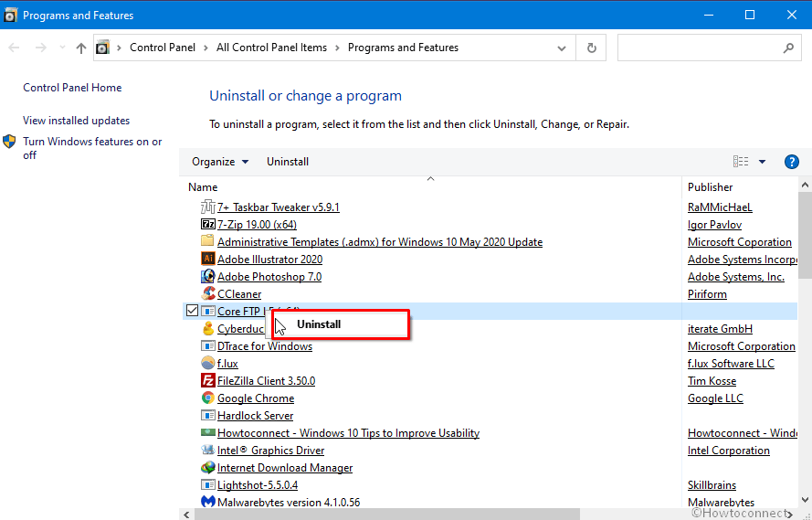
Task: Open the recent locations dropdown arrow
Action: (62, 48)
